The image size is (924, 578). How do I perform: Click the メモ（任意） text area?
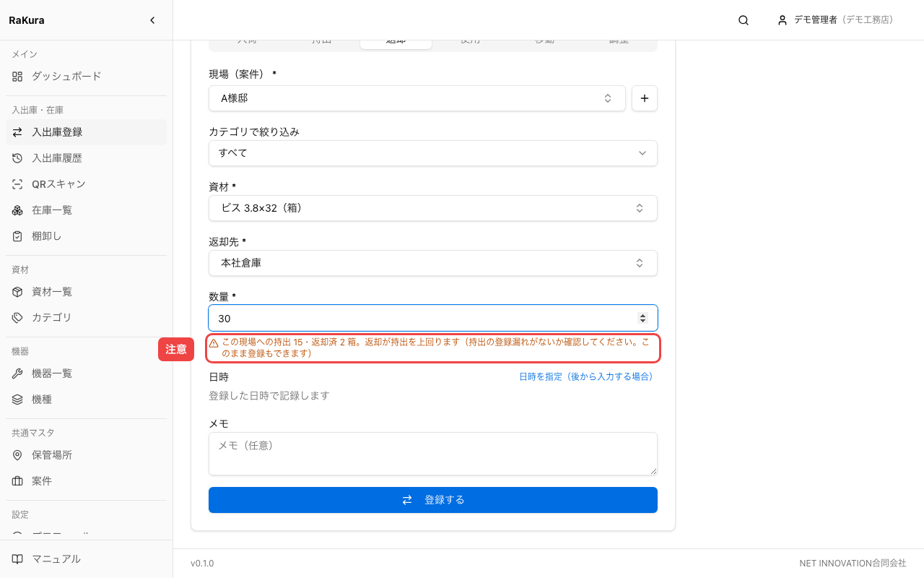(433, 454)
